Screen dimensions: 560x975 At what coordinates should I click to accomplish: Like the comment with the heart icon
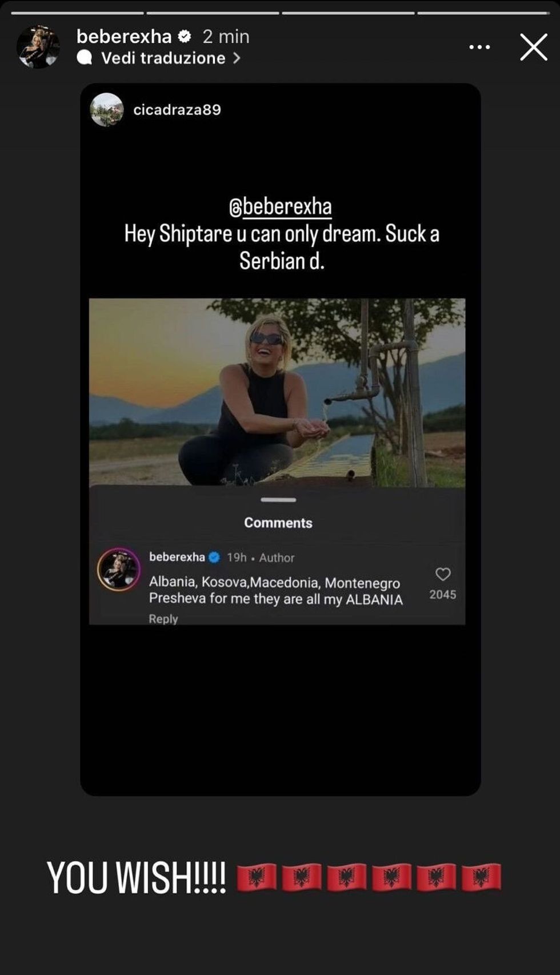(x=443, y=574)
